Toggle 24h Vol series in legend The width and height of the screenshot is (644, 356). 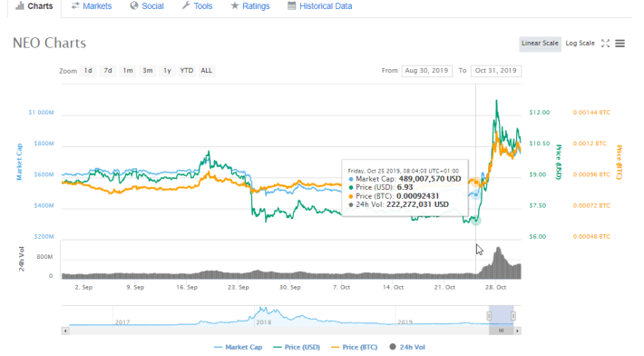407,347
